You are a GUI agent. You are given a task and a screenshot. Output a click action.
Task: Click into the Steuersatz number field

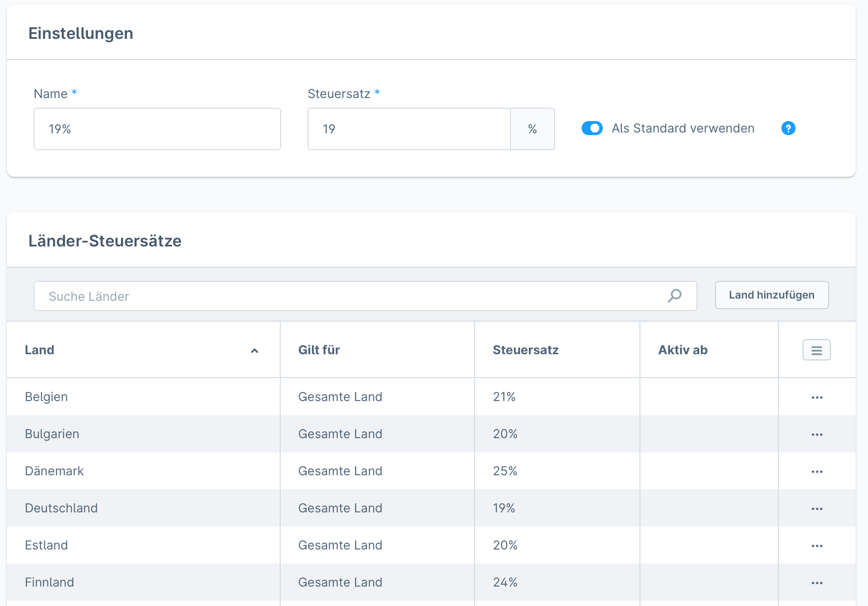click(x=409, y=129)
